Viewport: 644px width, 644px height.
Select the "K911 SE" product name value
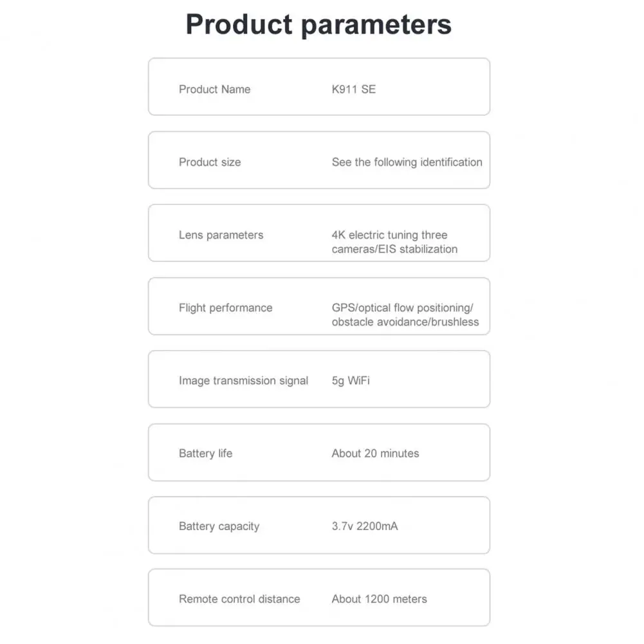353,89
